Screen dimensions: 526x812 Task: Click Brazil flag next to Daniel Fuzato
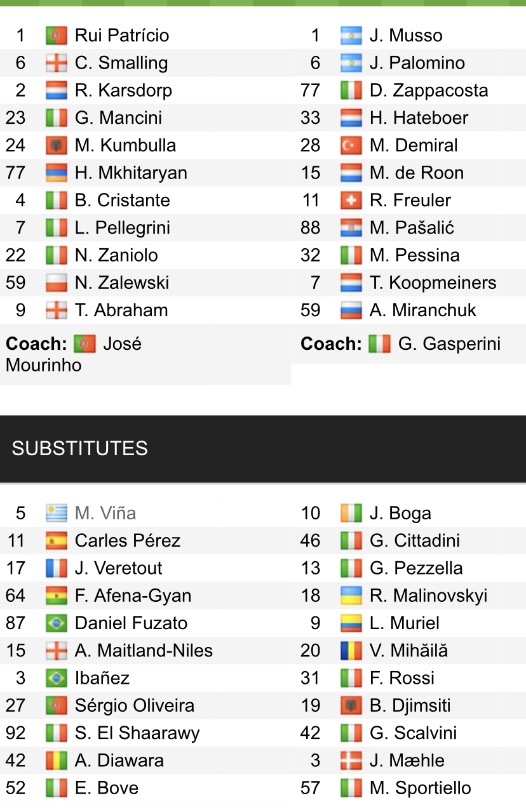coord(57,623)
